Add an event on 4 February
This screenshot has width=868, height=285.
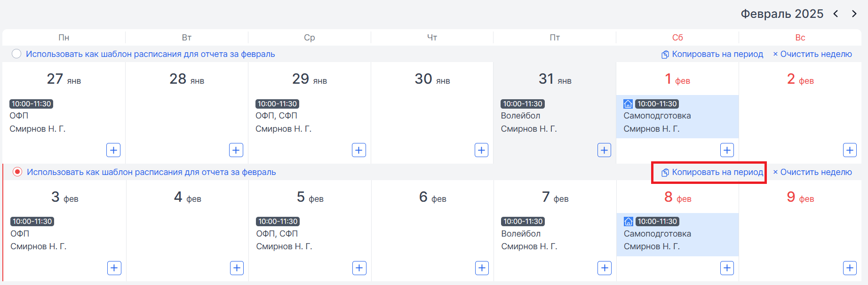click(237, 268)
